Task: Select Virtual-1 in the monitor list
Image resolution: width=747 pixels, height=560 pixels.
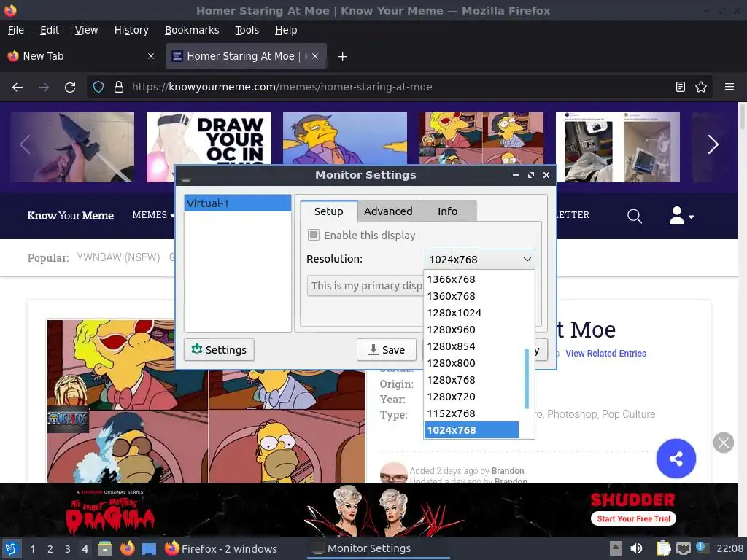Action: point(237,203)
